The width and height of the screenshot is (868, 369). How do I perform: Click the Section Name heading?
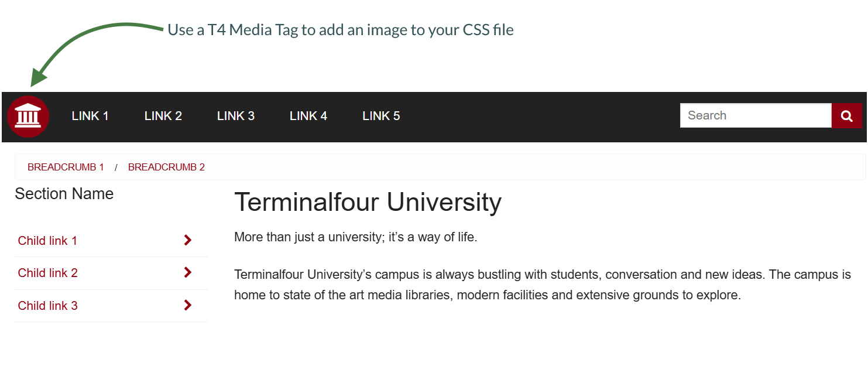click(64, 194)
